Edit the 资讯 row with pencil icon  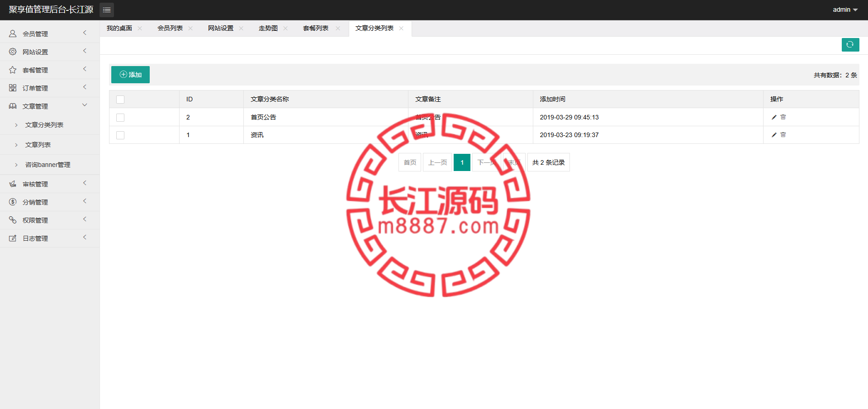(774, 135)
